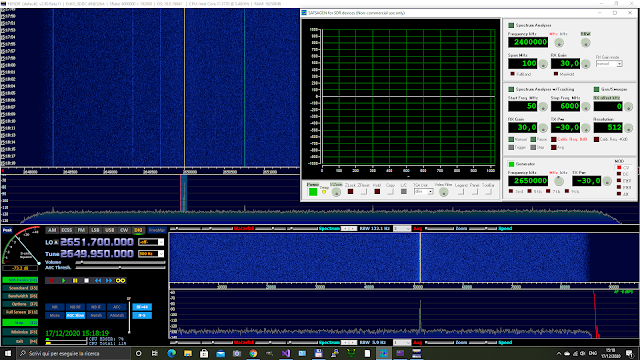Click the Y Zoom knob in SATSAGEN toolbar

coord(336,192)
